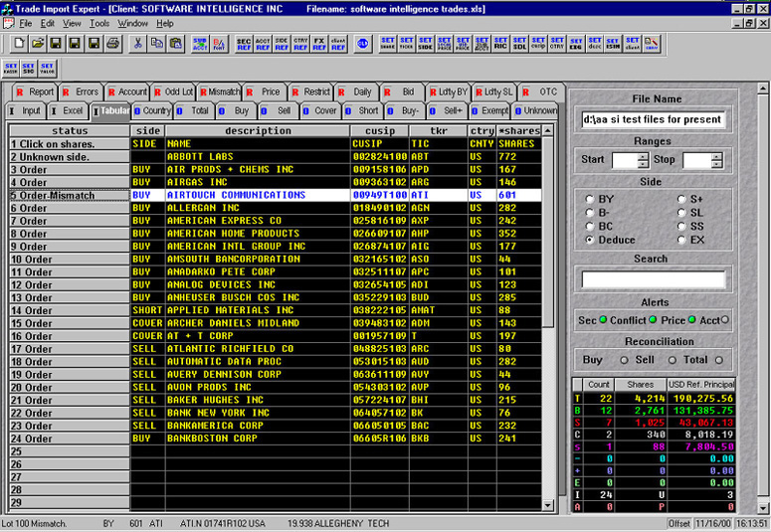Screen dimensions: 771x532
Task: Switch to the Odd Lot tab
Action: pos(173,91)
